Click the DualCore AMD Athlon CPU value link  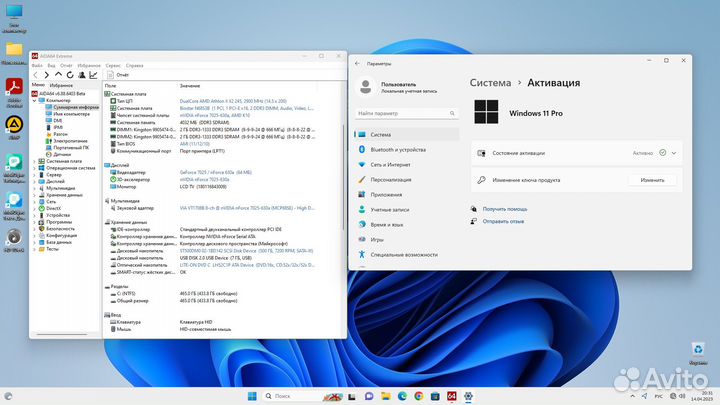pyautogui.click(x=233, y=101)
